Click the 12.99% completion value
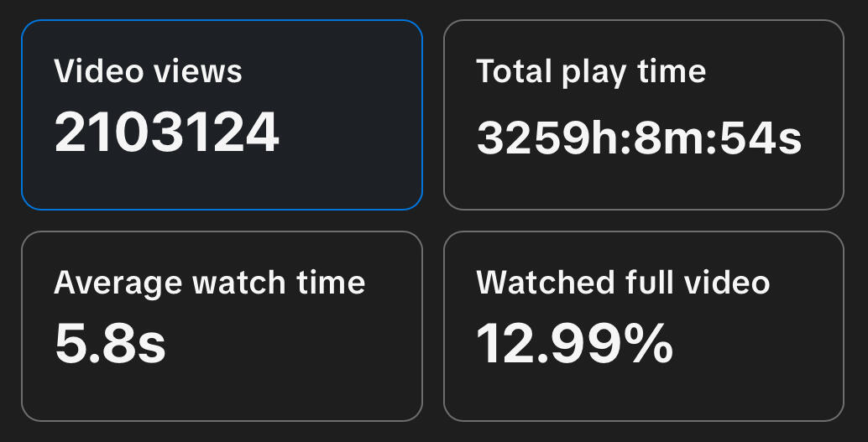The image size is (868, 442). [574, 344]
